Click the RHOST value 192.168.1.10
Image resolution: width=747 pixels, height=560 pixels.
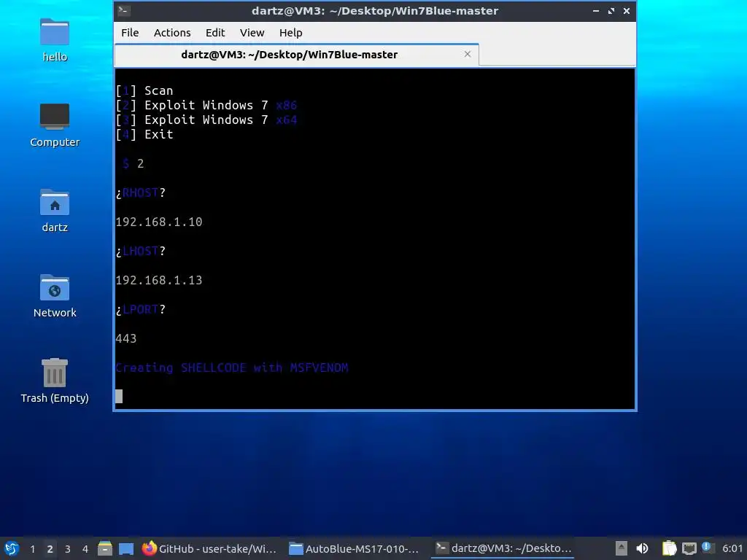[158, 222]
